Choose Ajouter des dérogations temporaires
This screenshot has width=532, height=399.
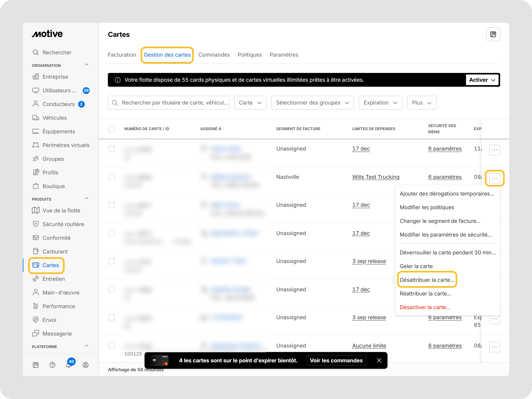coord(447,194)
